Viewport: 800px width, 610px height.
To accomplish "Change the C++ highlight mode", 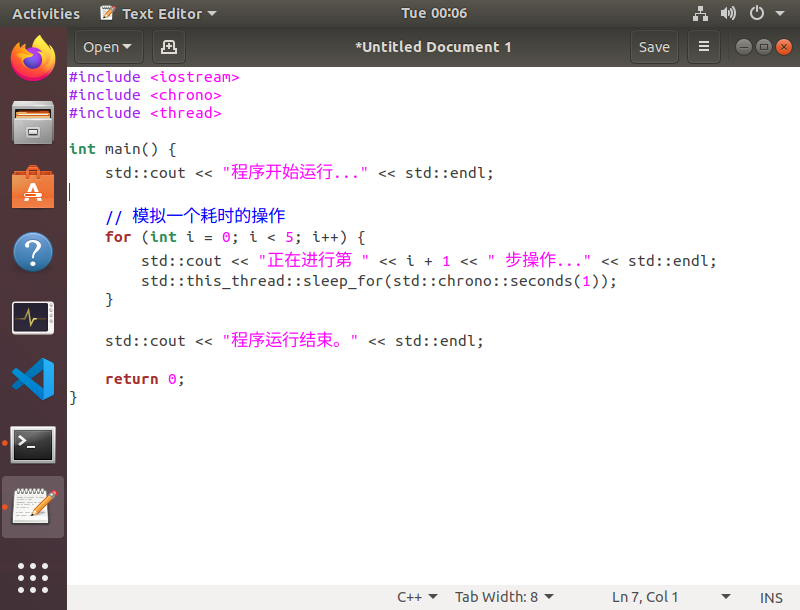I will [417, 597].
